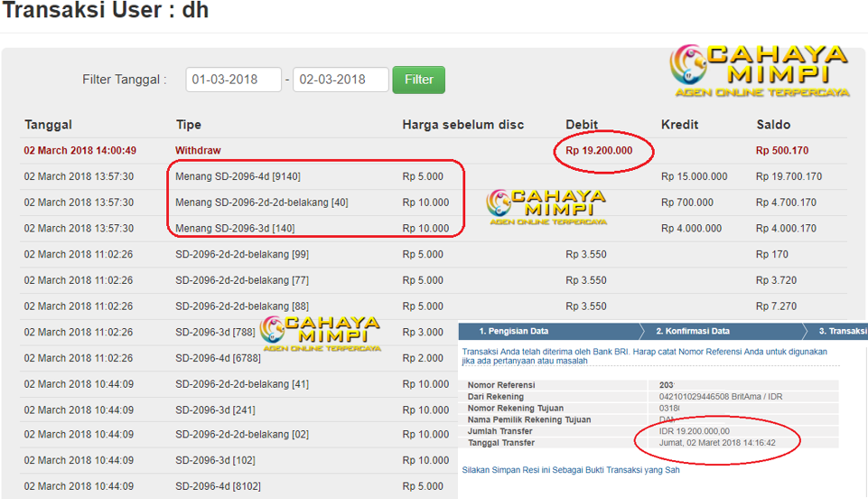Click the start date field 01-03-2018
The height and width of the screenshot is (499, 868).
[233, 80]
